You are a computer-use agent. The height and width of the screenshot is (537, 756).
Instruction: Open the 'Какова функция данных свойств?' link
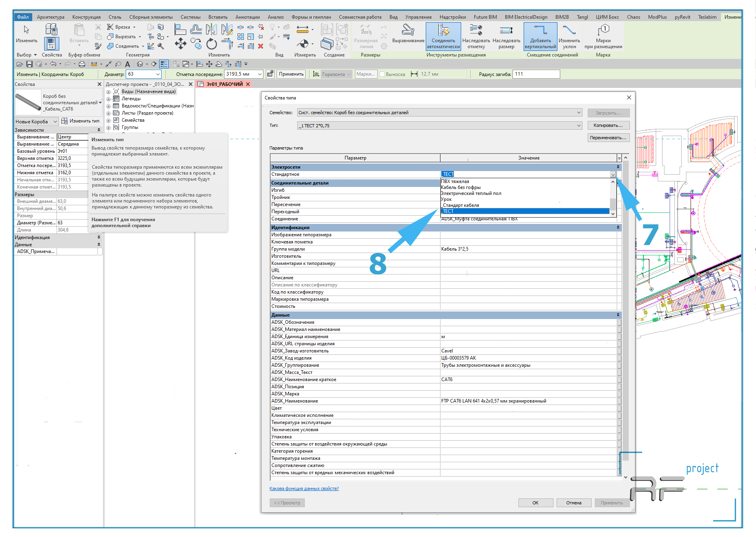tap(304, 488)
